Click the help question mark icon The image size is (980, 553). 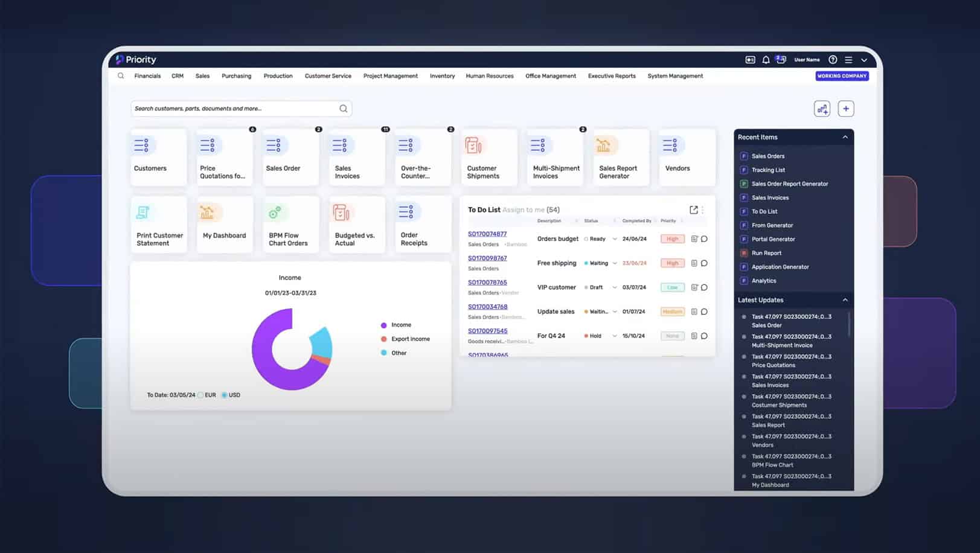pyautogui.click(x=833, y=60)
